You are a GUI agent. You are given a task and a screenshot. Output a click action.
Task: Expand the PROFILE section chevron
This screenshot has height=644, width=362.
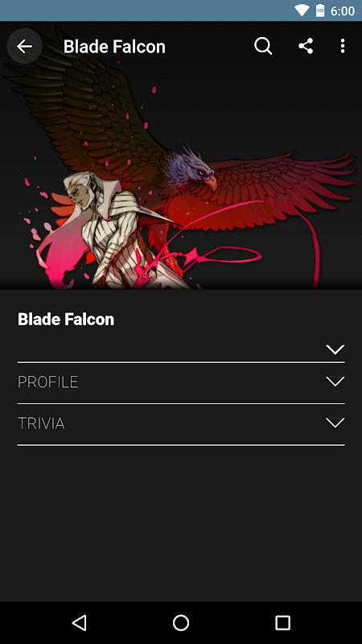[335, 382]
